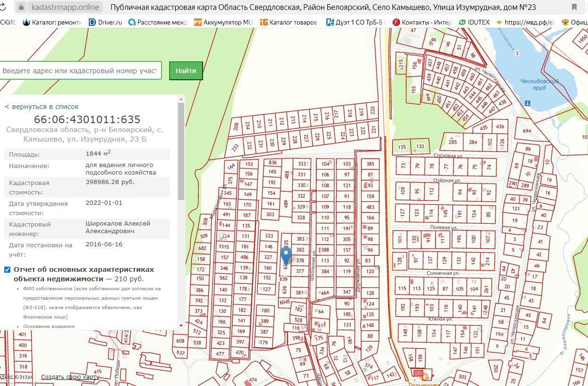Click the blue location pin marker on map
This screenshot has height=386, width=588.
click(286, 255)
